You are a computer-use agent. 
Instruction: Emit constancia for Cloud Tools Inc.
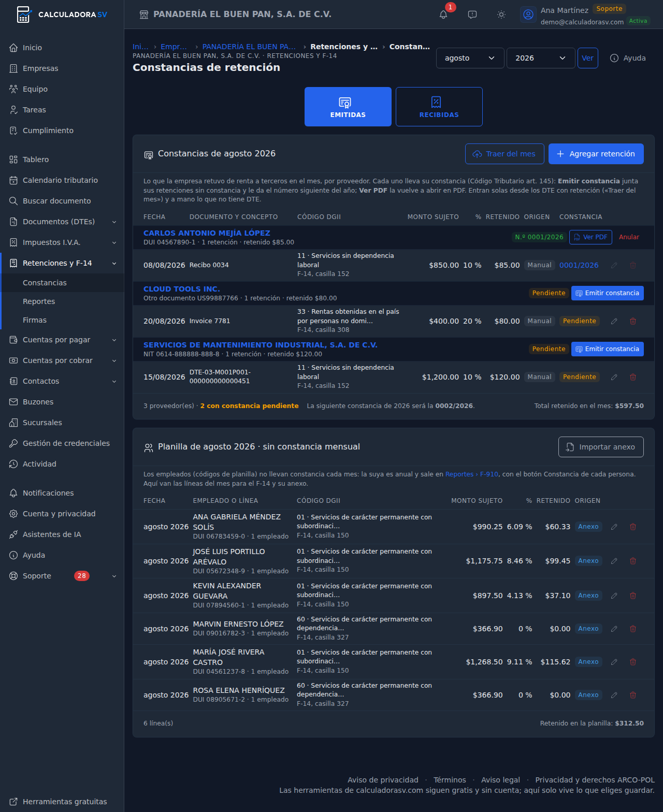coord(608,293)
